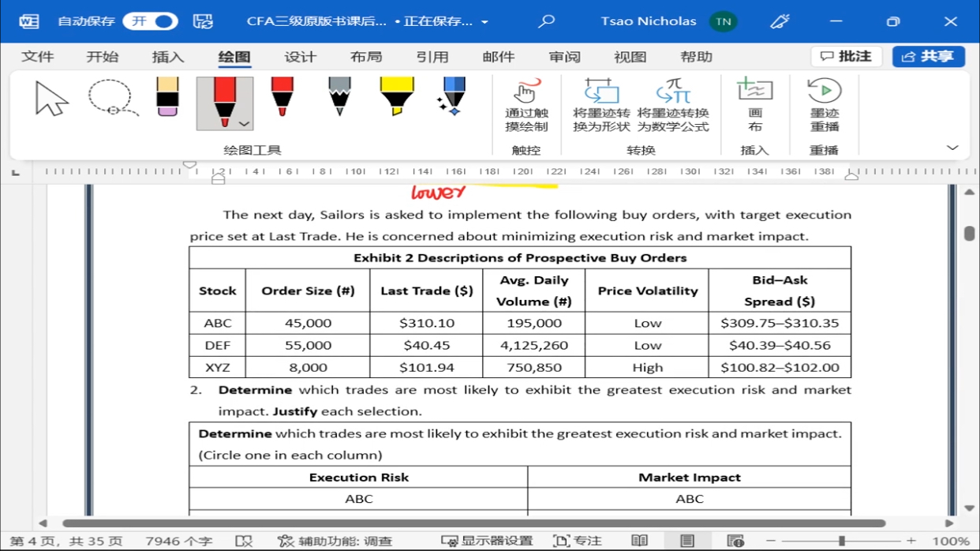Select the yellow highlighter pen
The height and width of the screenshot is (551, 980).
(396, 98)
